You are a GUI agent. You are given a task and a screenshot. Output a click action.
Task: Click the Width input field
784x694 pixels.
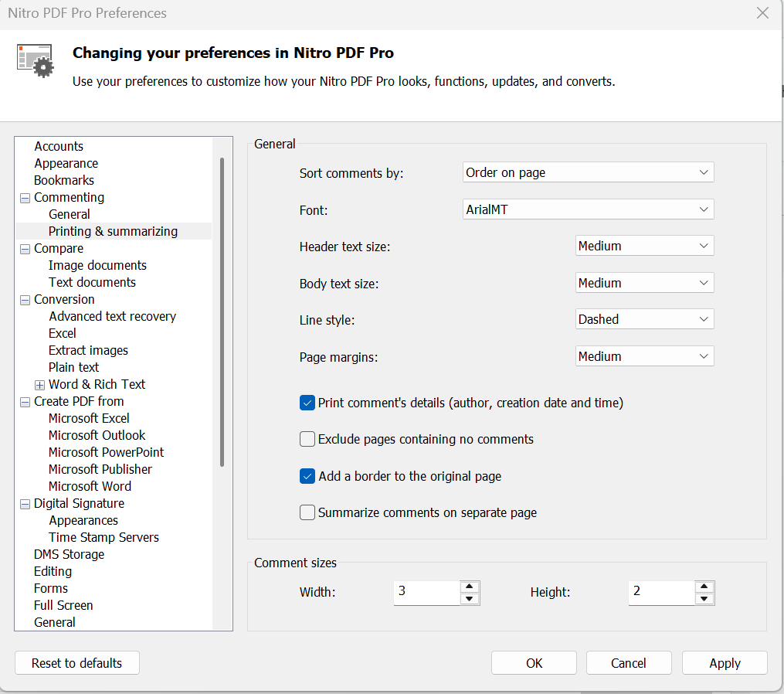pos(426,593)
